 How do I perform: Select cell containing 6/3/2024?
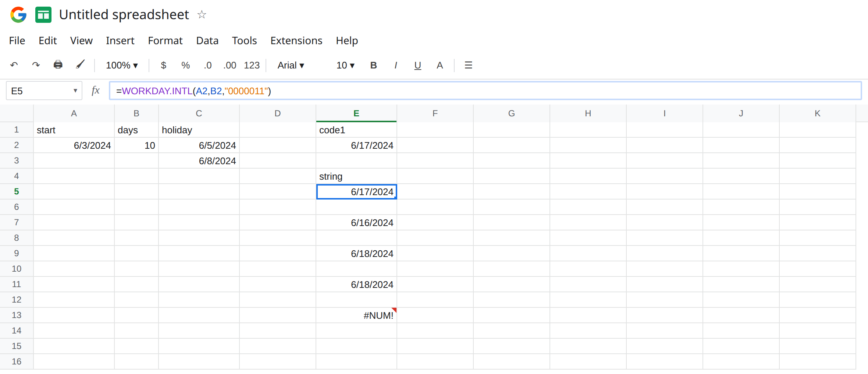(x=74, y=145)
